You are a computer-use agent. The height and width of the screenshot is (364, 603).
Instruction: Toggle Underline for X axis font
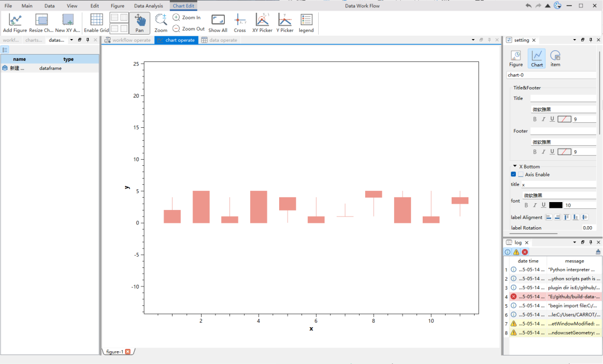(543, 205)
